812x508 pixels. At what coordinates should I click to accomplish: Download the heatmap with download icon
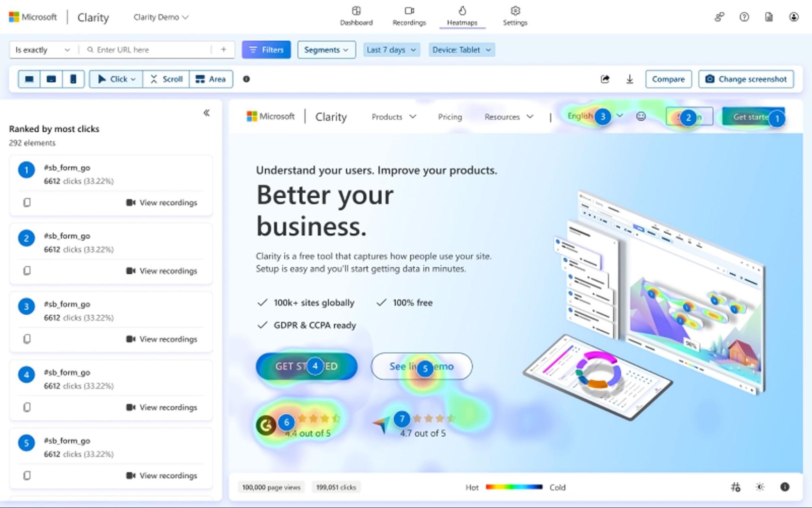[x=630, y=79]
